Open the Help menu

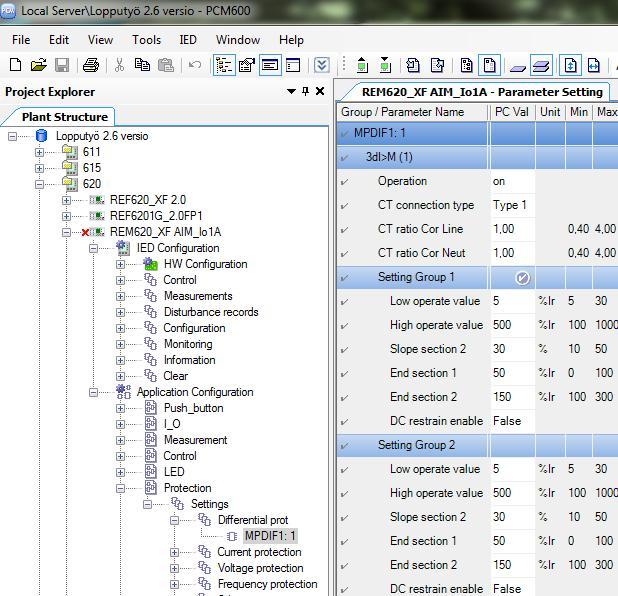(x=291, y=40)
